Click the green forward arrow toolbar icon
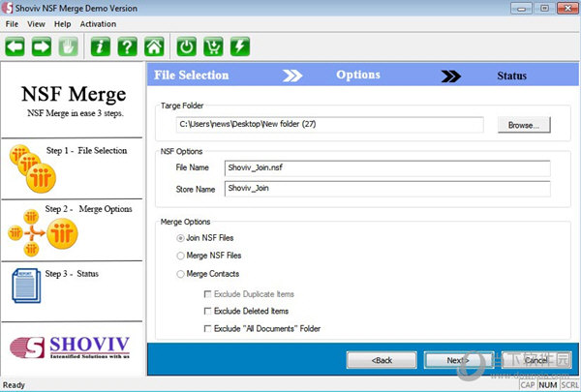This screenshot has height=392, width=581. point(42,46)
